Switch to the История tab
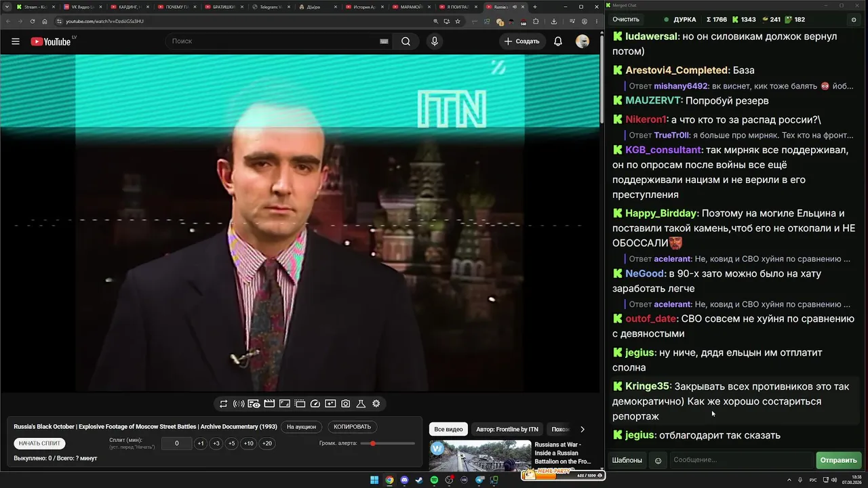The height and width of the screenshot is (488, 868). [365, 7]
